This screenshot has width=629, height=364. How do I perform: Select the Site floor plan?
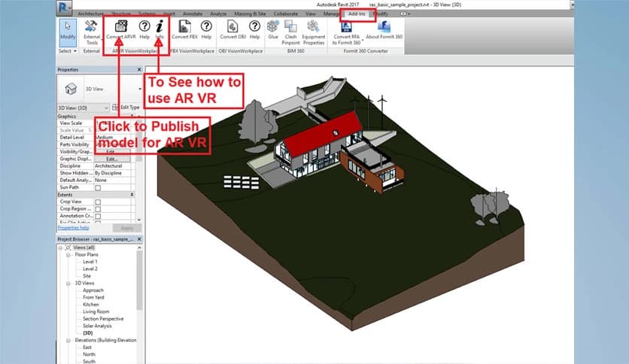87,276
